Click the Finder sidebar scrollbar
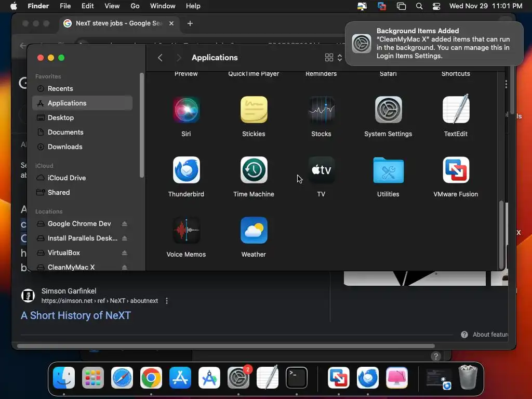Image resolution: width=532 pixels, height=399 pixels. click(141, 125)
